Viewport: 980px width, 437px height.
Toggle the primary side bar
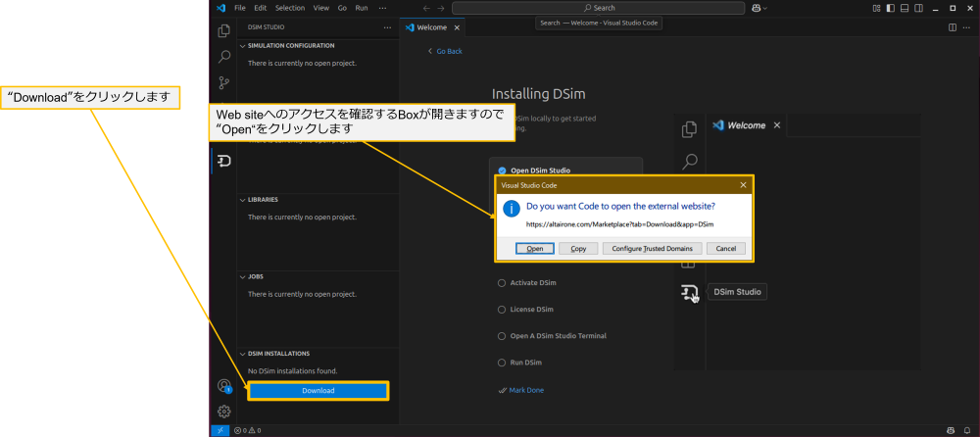[x=890, y=8]
